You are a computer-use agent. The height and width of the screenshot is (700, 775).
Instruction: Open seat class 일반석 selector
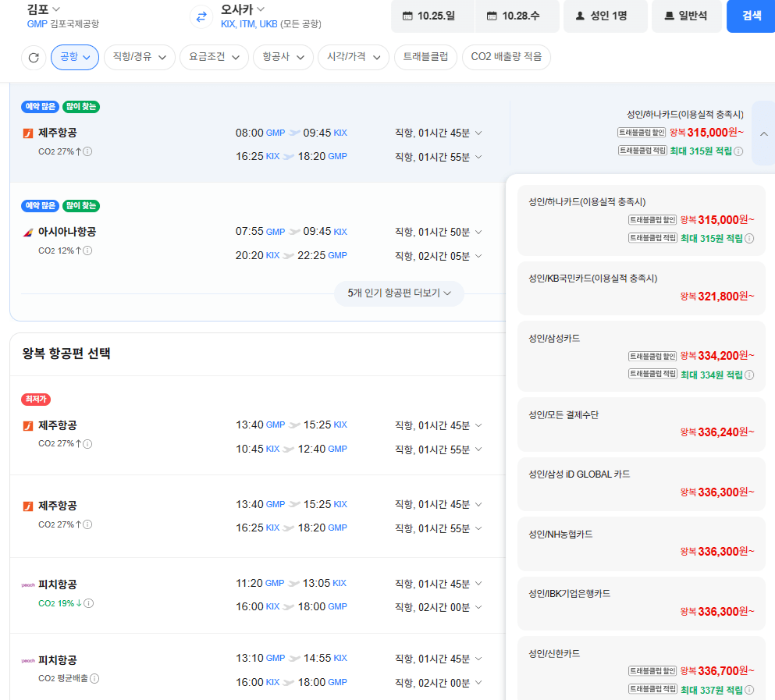tap(687, 16)
